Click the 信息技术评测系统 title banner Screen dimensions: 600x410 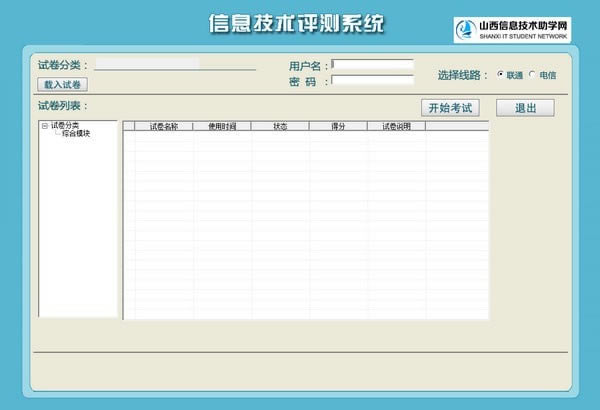pos(296,23)
